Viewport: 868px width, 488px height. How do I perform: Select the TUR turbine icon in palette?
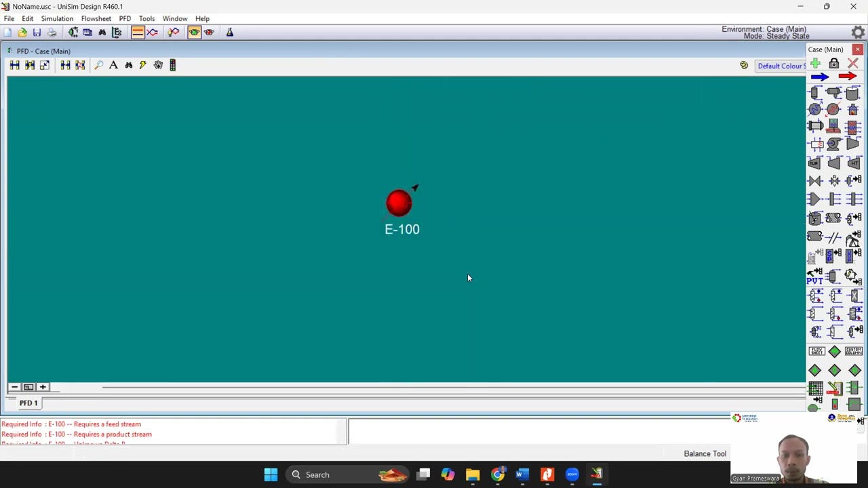coord(814,163)
